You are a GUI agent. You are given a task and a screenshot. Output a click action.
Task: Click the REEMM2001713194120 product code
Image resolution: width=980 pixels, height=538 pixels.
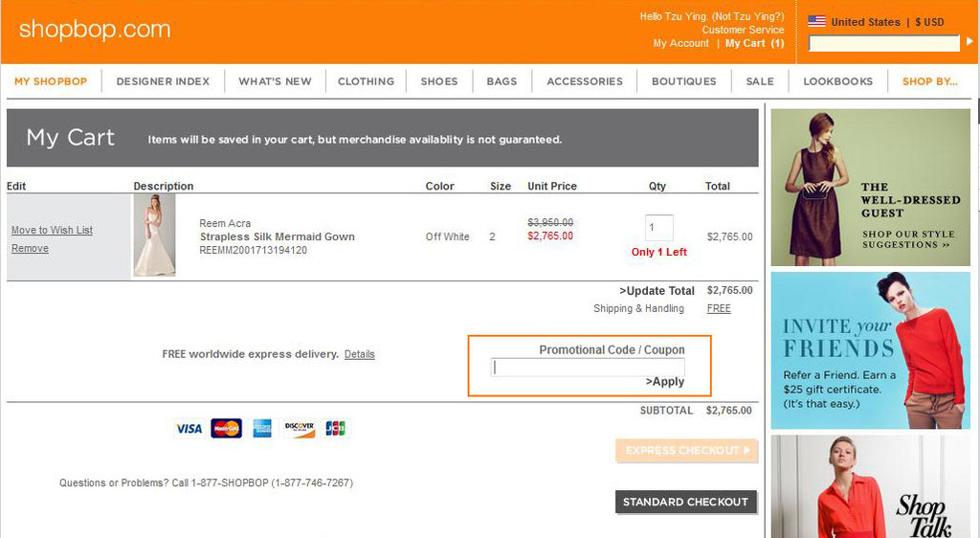tap(253, 250)
